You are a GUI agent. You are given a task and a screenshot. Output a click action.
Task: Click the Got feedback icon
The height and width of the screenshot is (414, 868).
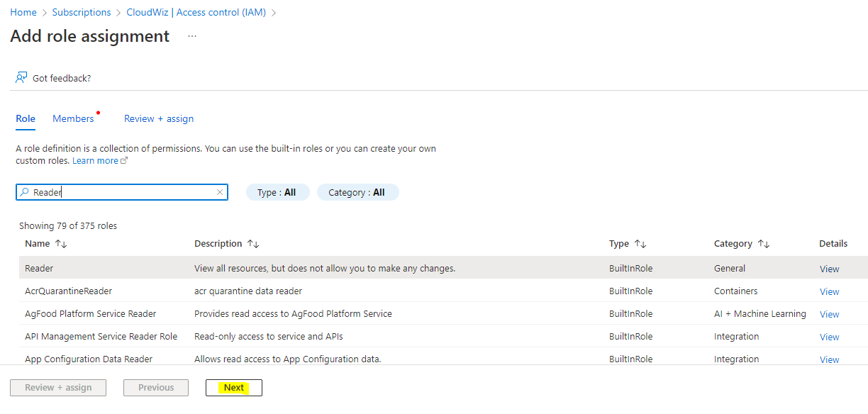tap(21, 78)
